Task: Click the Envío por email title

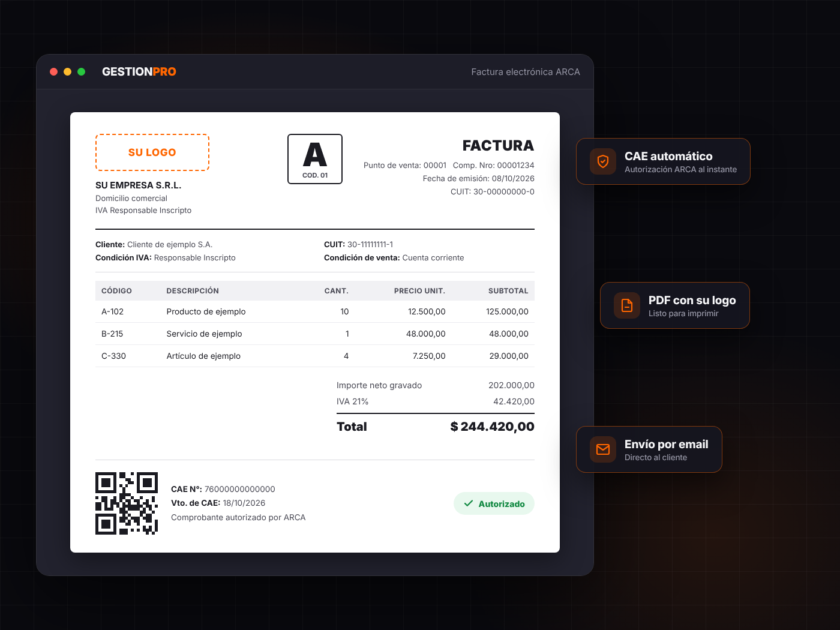Action: click(667, 444)
